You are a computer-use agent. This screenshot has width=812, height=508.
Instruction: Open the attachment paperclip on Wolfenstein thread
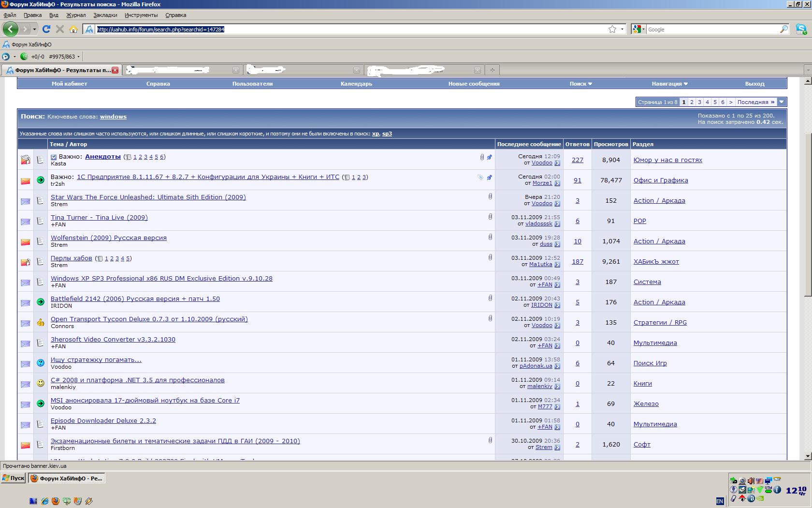[x=490, y=237]
